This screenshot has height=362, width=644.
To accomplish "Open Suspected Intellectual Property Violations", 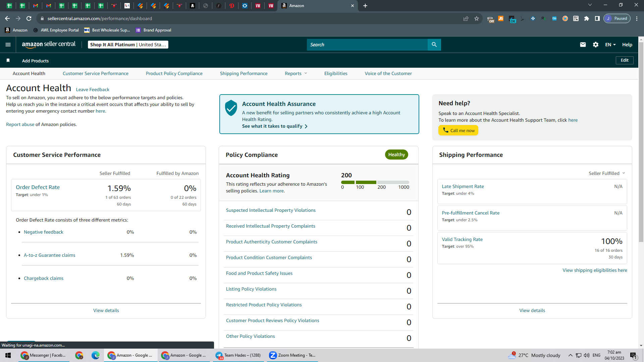I will click(x=271, y=210).
